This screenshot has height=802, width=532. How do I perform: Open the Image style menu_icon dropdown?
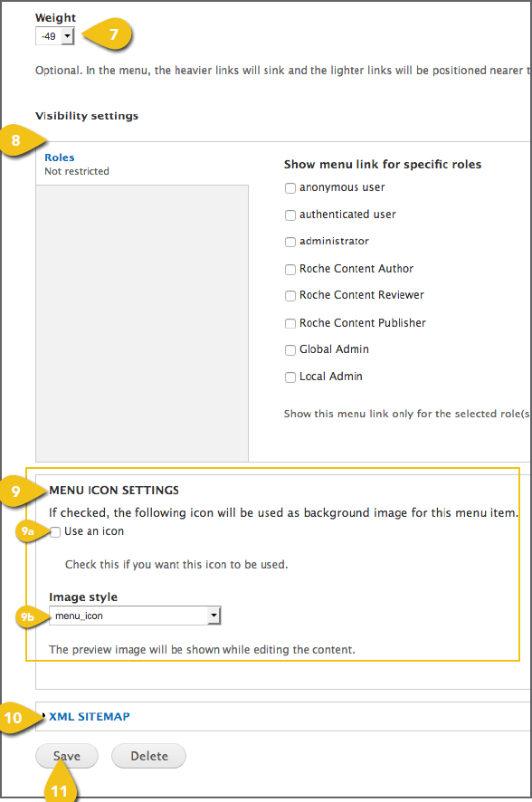coord(135,616)
